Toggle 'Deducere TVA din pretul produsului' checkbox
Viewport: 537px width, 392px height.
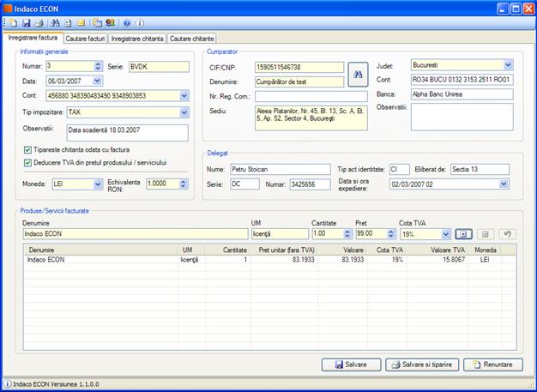pyautogui.click(x=27, y=163)
